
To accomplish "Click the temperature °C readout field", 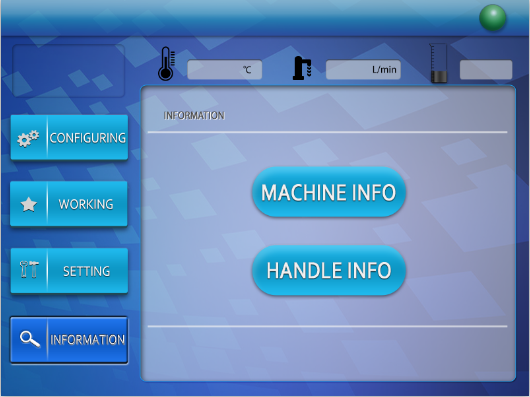I will 225,70.
